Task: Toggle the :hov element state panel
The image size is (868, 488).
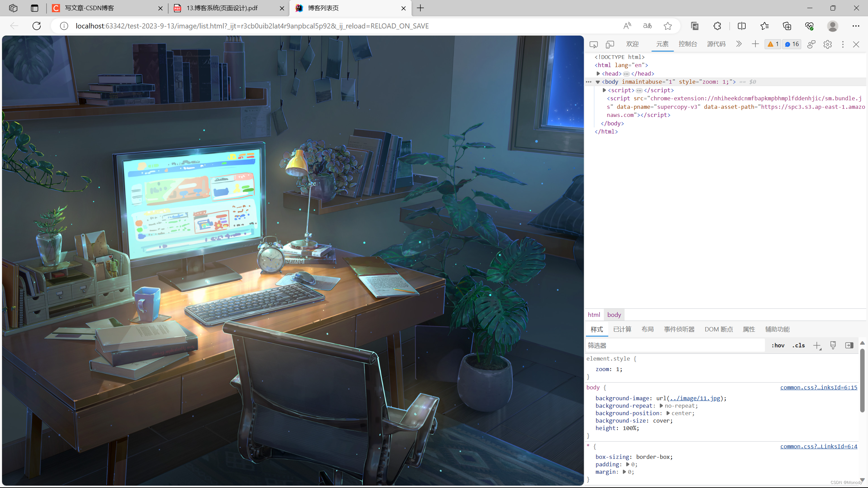Action: pos(778,345)
